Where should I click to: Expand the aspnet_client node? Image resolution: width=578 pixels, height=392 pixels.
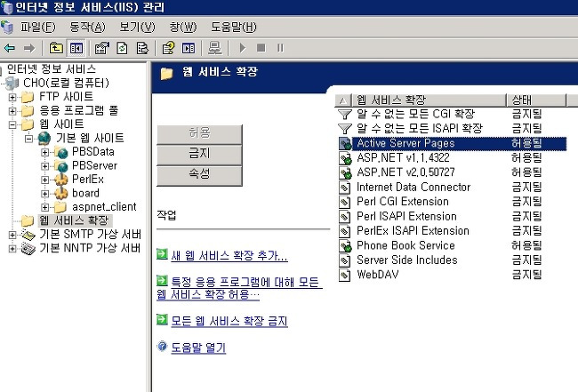tap(44, 207)
